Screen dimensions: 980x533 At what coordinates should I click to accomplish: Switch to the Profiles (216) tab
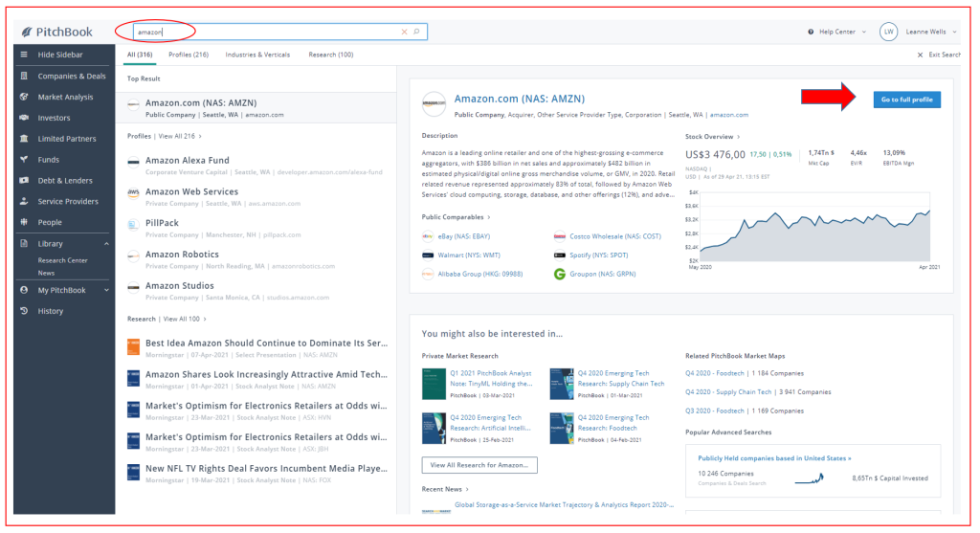(x=189, y=55)
